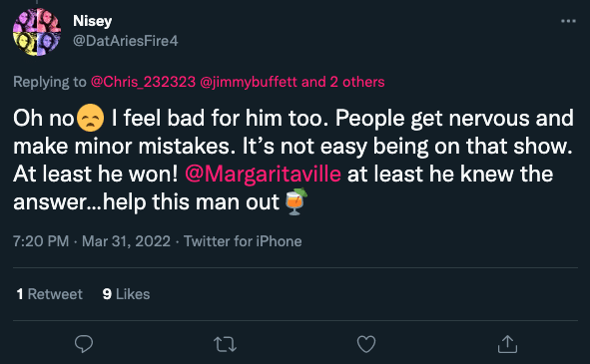
Task: Click the display name Nisey
Action: [92, 21]
